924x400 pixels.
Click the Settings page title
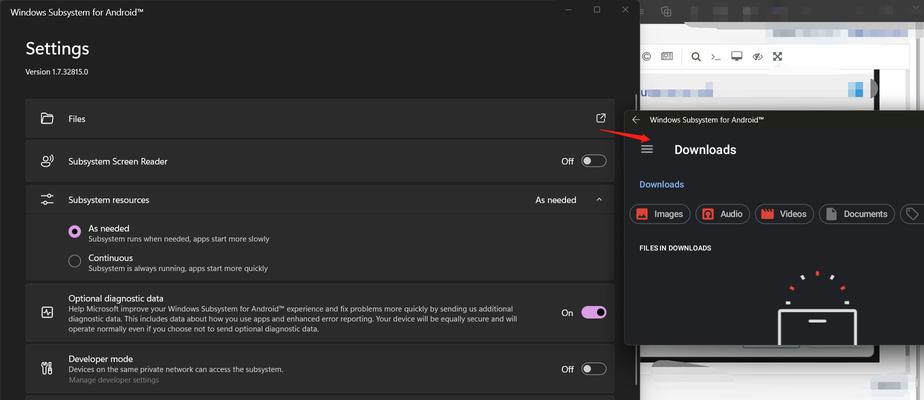pos(57,48)
